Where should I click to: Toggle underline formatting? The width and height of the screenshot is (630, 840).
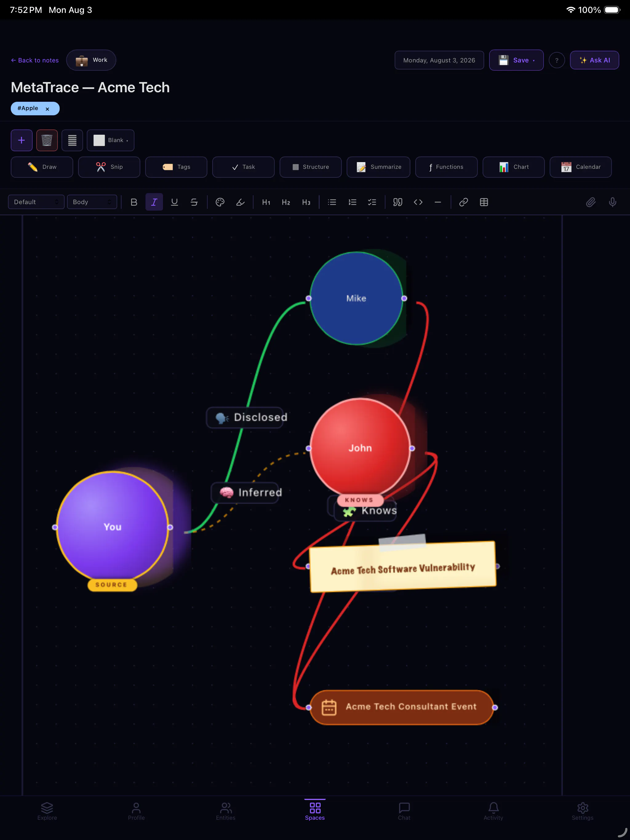coord(174,202)
